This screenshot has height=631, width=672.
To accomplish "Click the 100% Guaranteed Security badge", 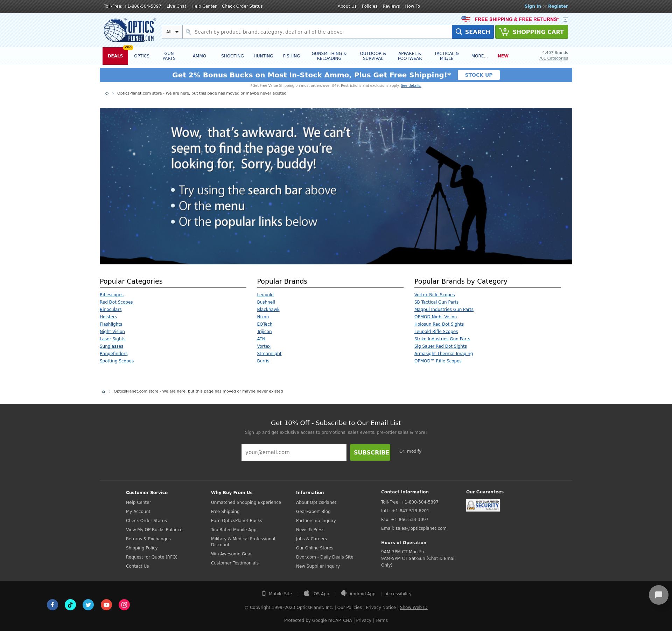I will 483,505.
